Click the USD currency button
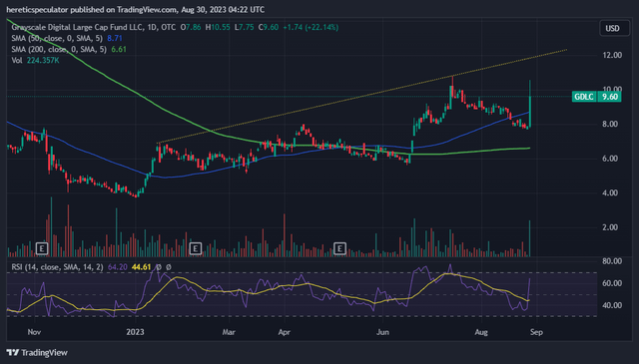The image size is (639, 364). 614,28
